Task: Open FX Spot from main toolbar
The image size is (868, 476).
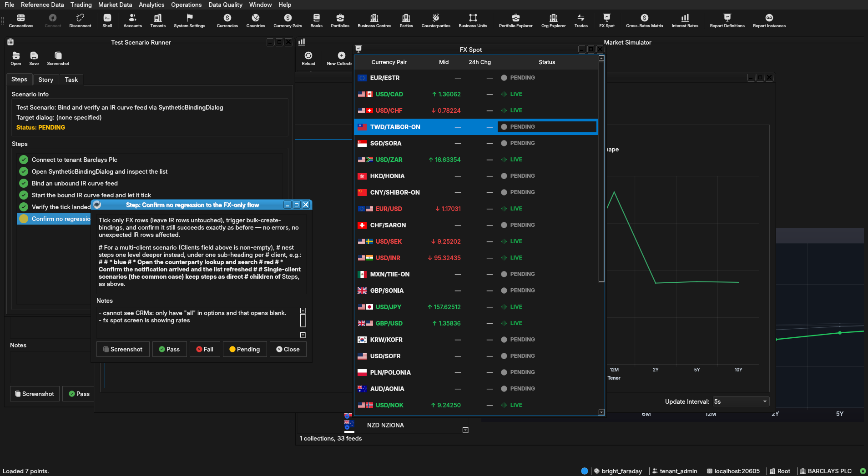Action: click(x=607, y=21)
